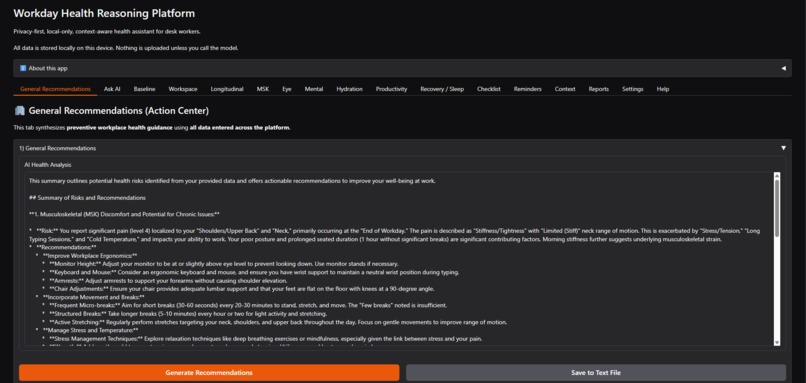
Task: Click the Generate Recommendations button
Action: (209, 372)
